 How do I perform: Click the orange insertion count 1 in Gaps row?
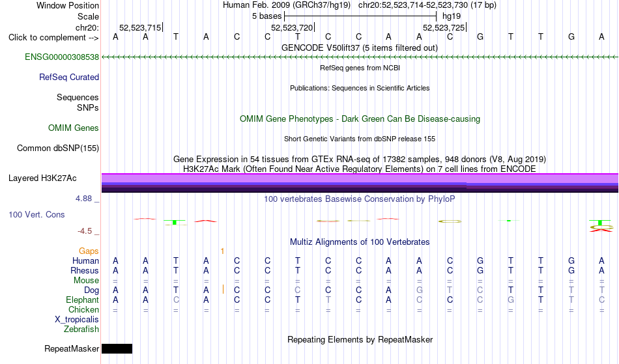(223, 251)
